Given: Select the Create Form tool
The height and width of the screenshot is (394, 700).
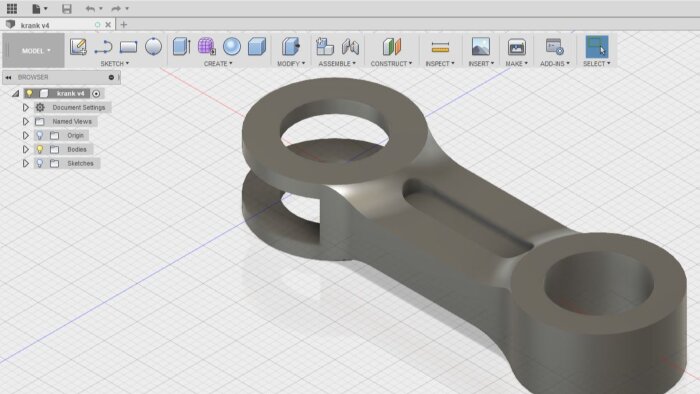Looking at the screenshot, I should tap(207, 47).
